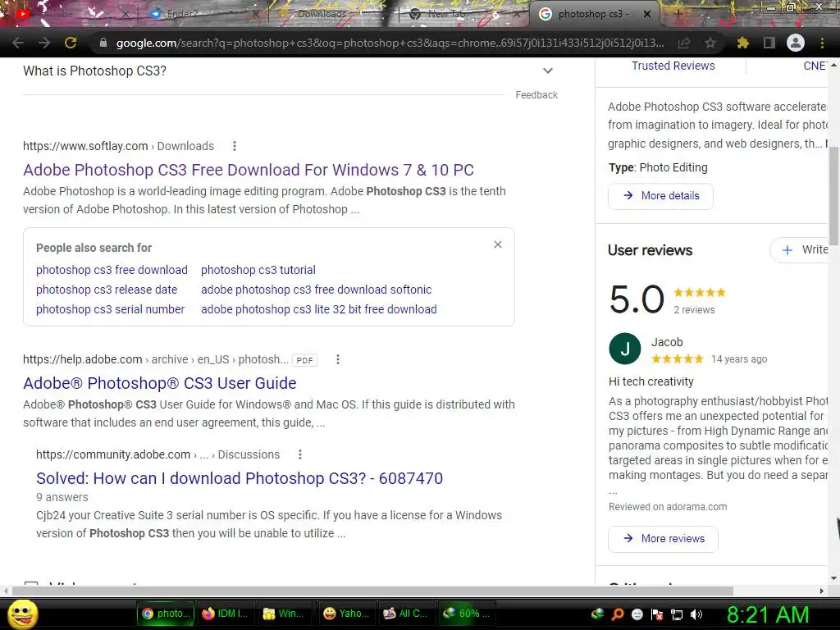Open the new tab plus button
This screenshot has width=840, height=630.
(x=678, y=14)
